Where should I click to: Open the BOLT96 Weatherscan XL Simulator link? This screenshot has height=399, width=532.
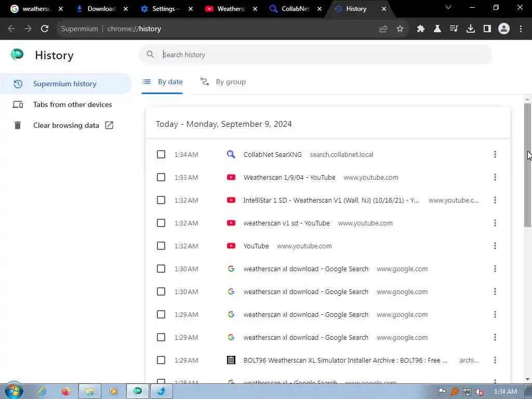(345, 361)
